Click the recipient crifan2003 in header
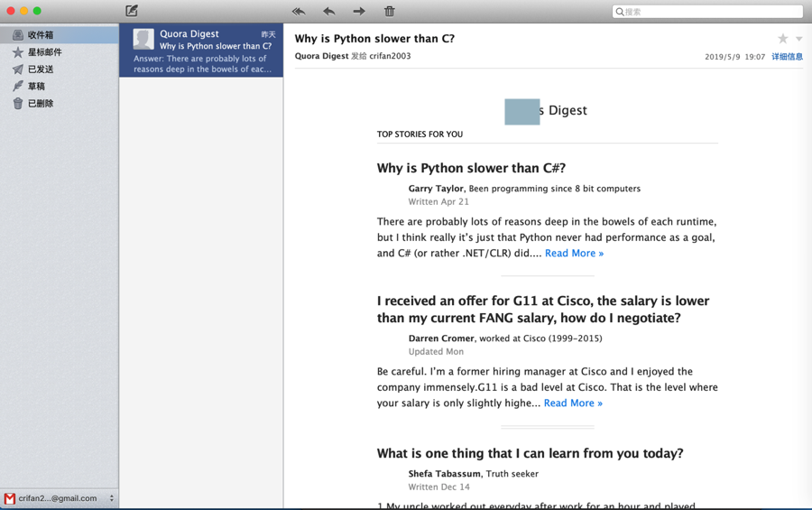Screen dimensions: 812x510 click(x=390, y=56)
